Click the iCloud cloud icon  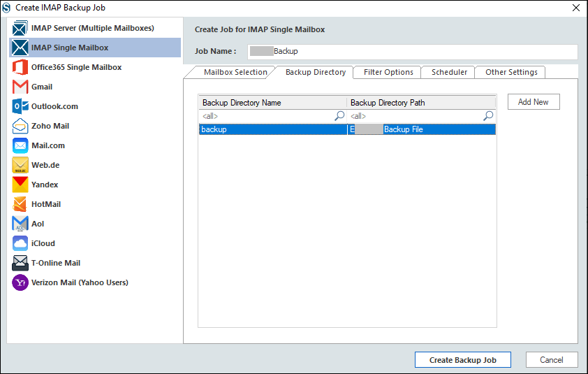(x=20, y=243)
